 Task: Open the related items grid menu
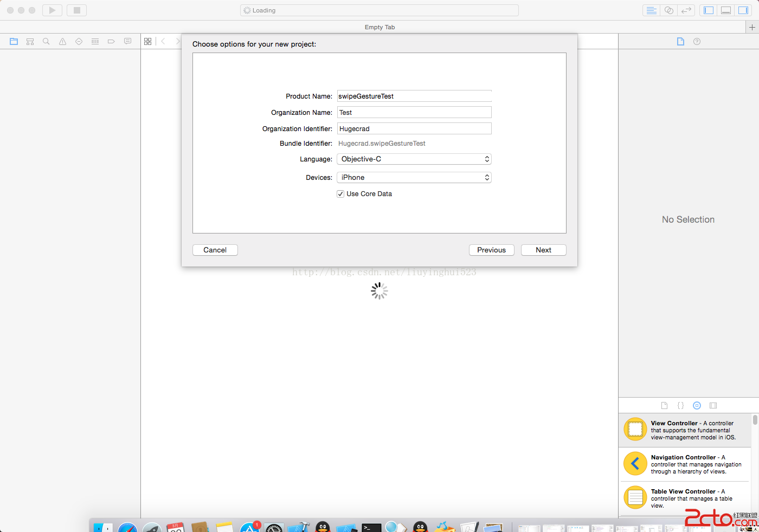tap(148, 41)
